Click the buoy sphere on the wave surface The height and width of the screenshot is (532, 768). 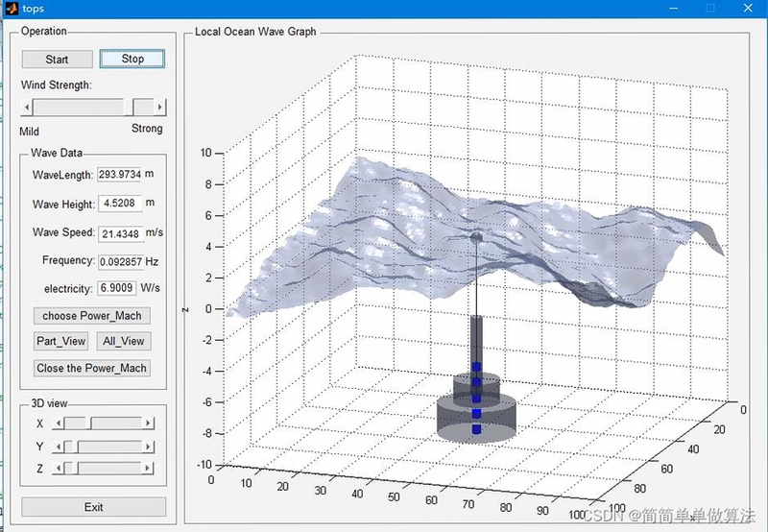(476, 238)
